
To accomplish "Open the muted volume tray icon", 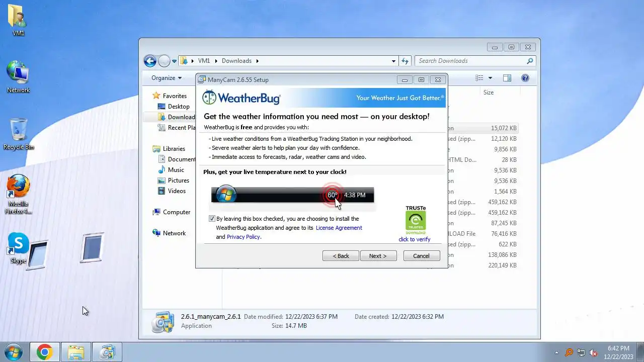I will pyautogui.click(x=594, y=352).
